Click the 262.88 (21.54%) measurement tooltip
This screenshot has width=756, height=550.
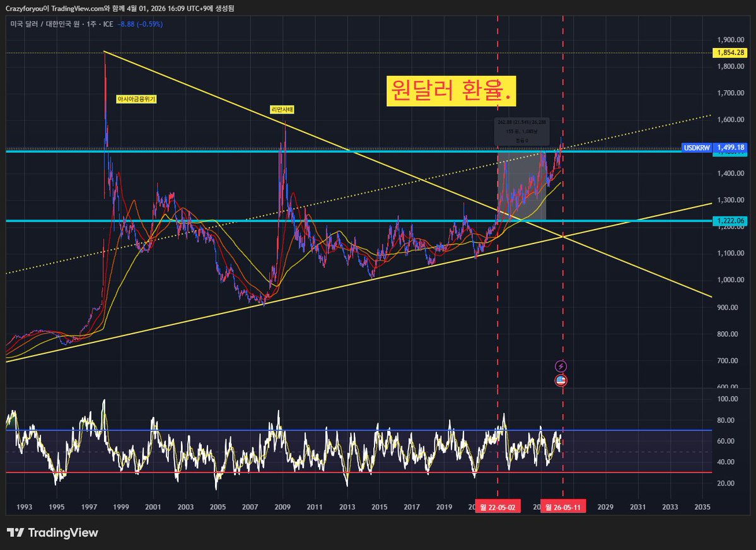(521, 131)
